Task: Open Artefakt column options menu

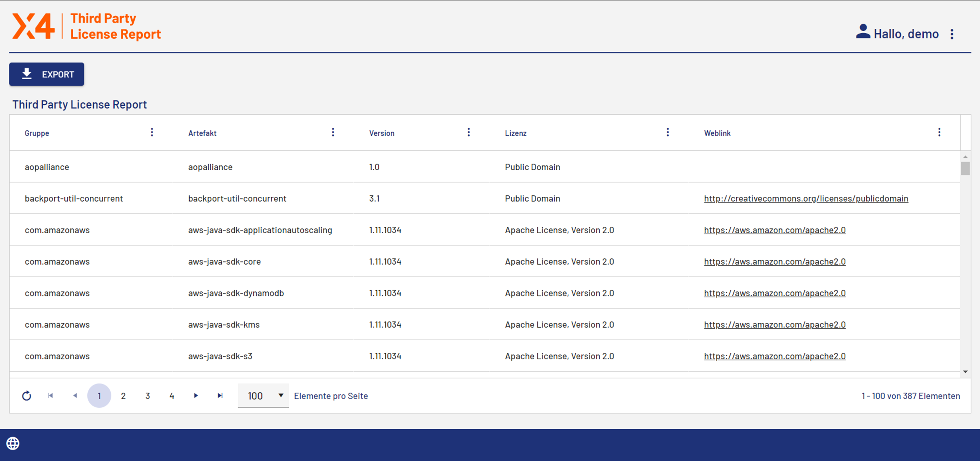Action: point(333,132)
